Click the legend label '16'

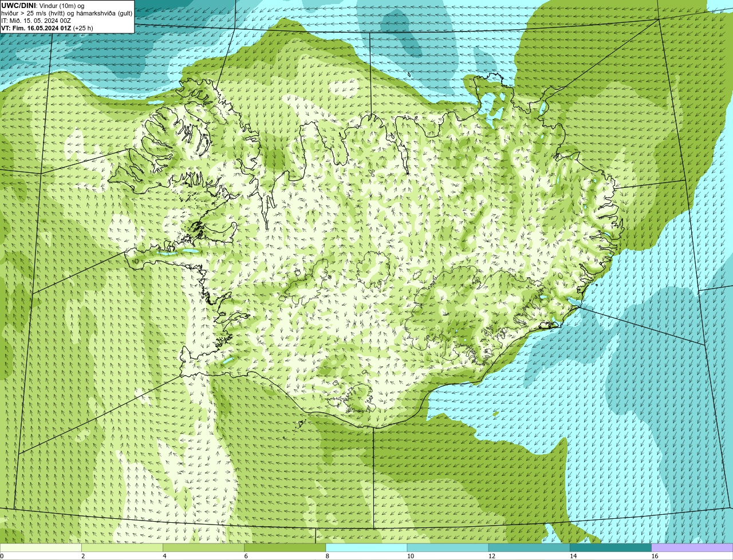[655, 556]
